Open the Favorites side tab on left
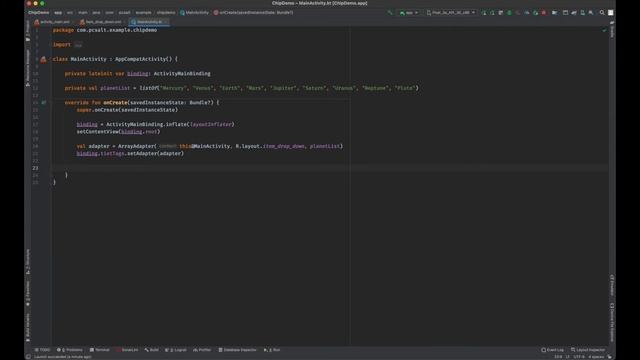Viewport: 640px width, 360px height. click(28, 293)
